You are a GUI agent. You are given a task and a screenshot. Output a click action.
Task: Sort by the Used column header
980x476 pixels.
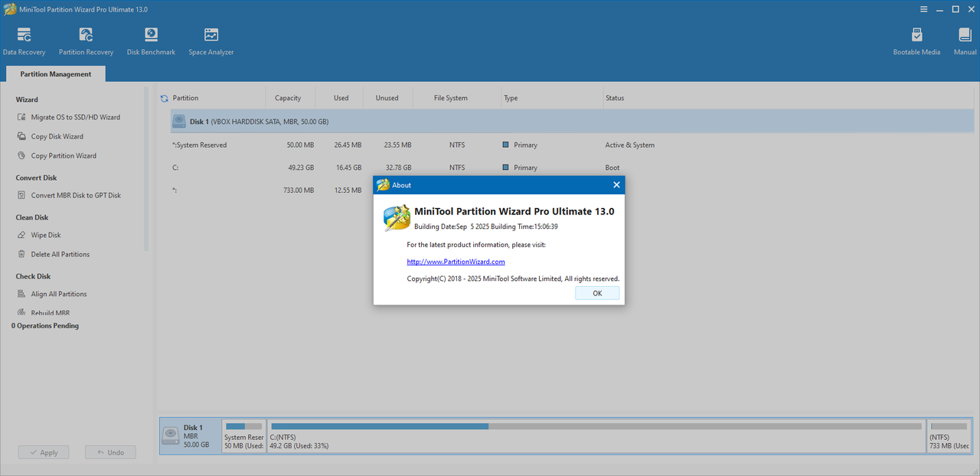click(341, 98)
